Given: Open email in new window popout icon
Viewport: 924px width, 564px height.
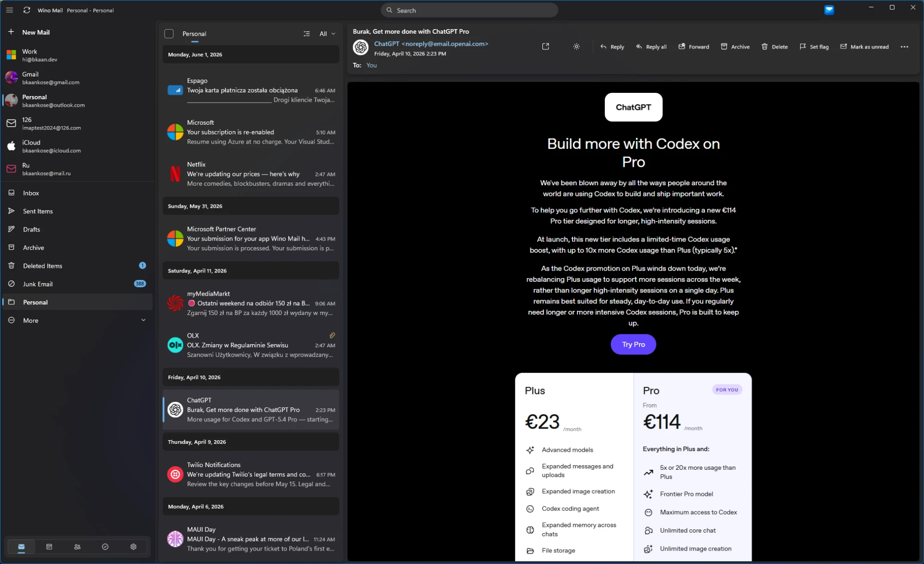Looking at the screenshot, I should click(x=546, y=47).
